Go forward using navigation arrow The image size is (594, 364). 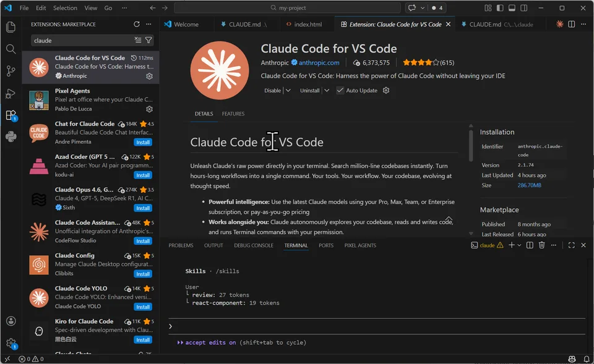pos(165,8)
